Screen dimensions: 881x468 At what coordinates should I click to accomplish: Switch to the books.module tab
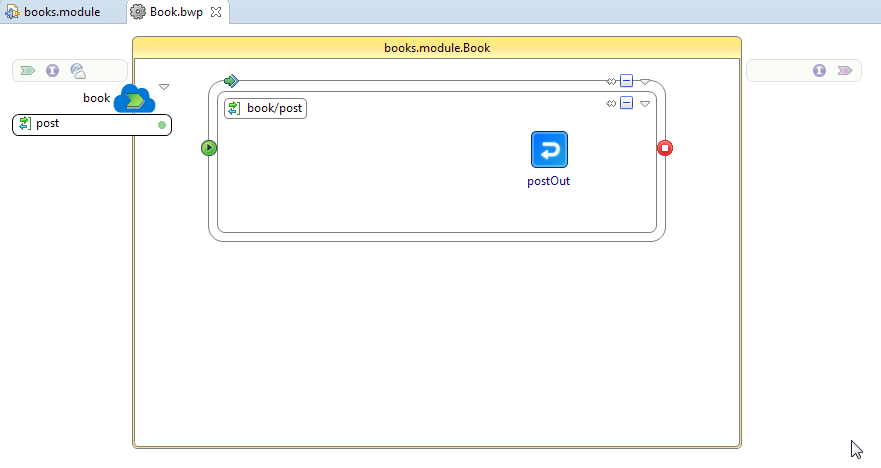tap(53, 11)
